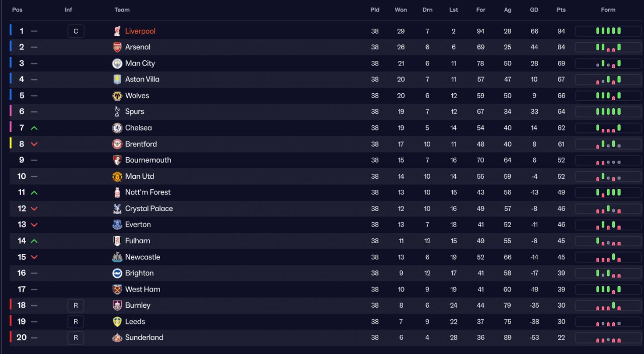Click the Arsenal club badge
This screenshot has width=644, height=354.
click(x=117, y=47)
